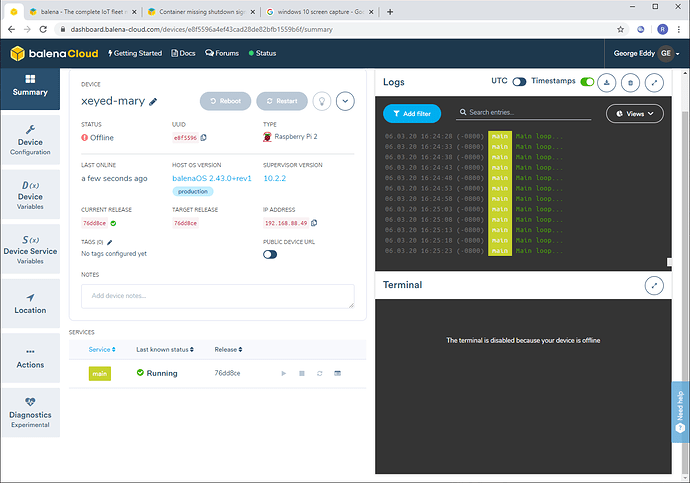Click the Reboot button

(x=225, y=101)
